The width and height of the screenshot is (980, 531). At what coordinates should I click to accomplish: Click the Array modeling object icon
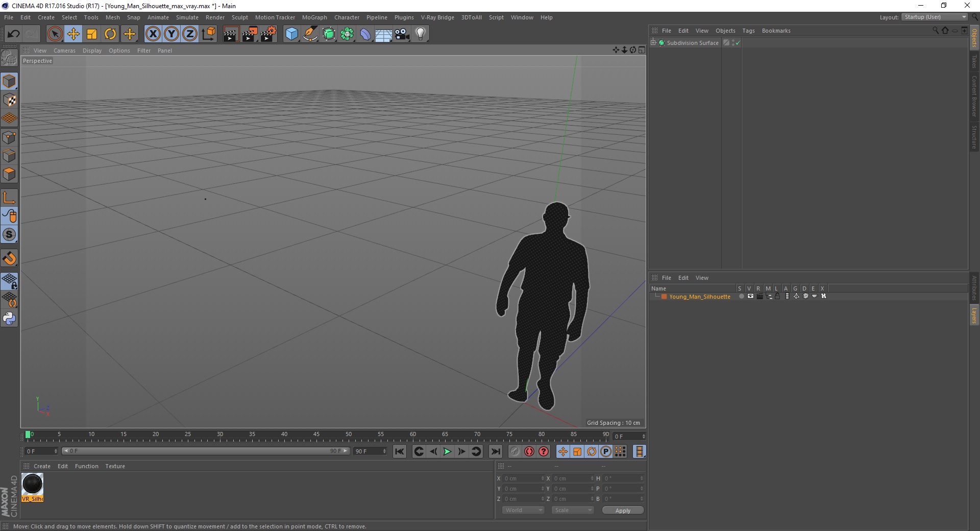pos(347,34)
